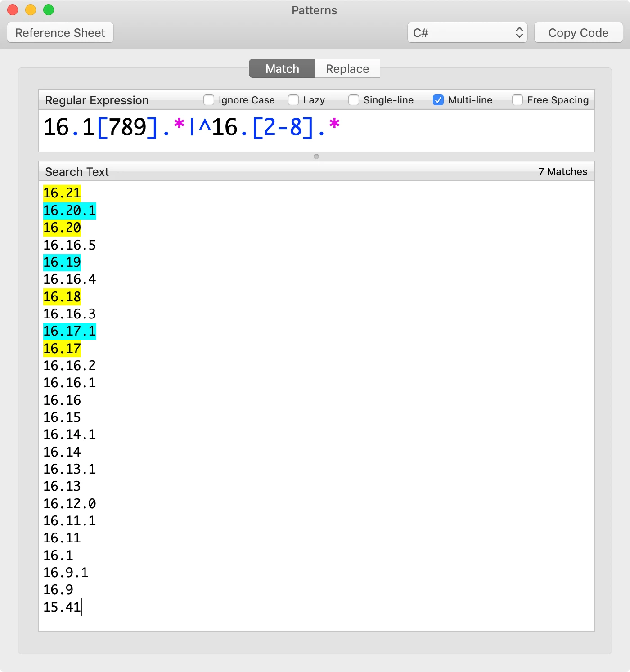Click the highlighted line 16.20
The height and width of the screenshot is (672, 630).
click(62, 228)
